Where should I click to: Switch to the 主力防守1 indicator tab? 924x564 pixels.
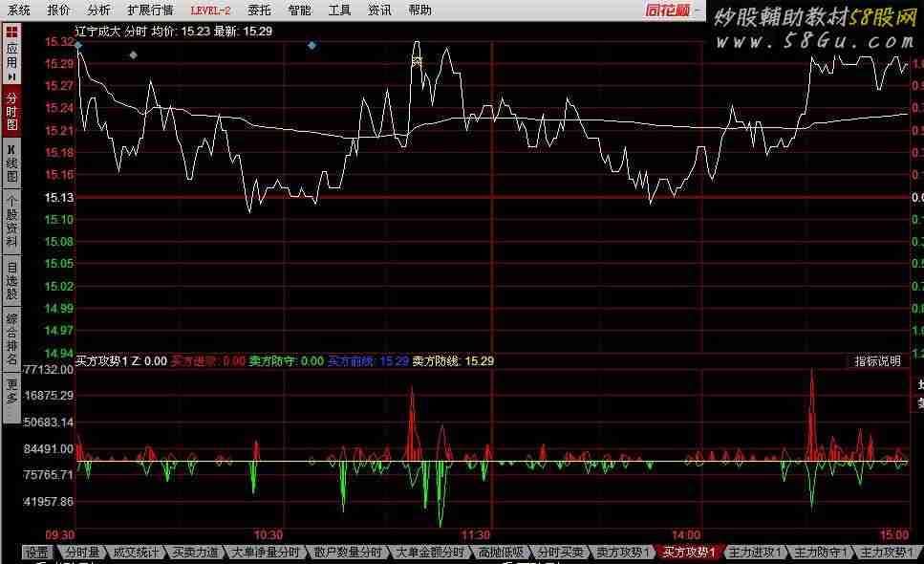pos(820,553)
